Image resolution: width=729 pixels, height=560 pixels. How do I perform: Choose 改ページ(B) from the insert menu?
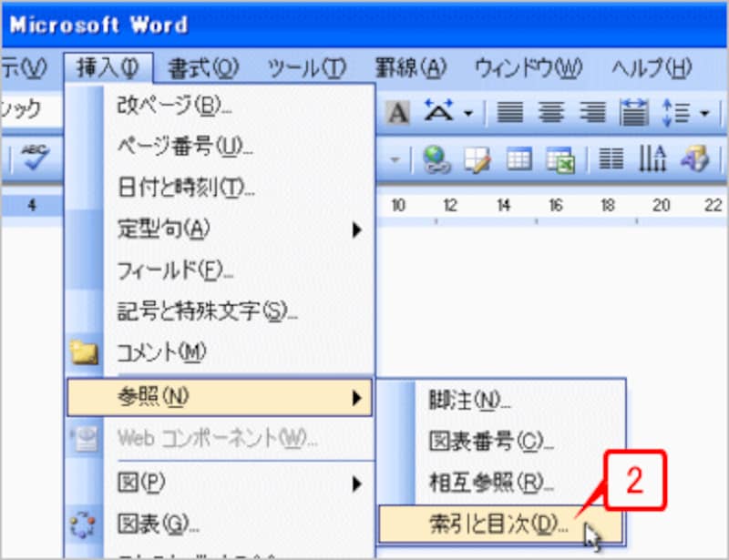tap(220, 106)
